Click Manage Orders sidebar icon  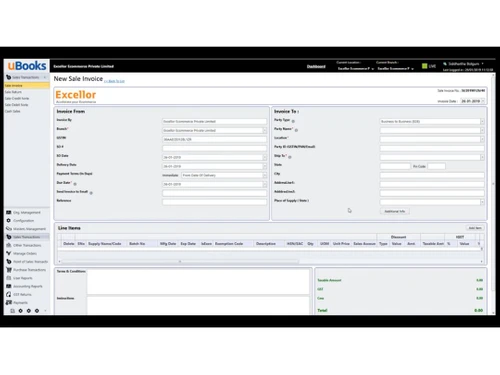9,253
